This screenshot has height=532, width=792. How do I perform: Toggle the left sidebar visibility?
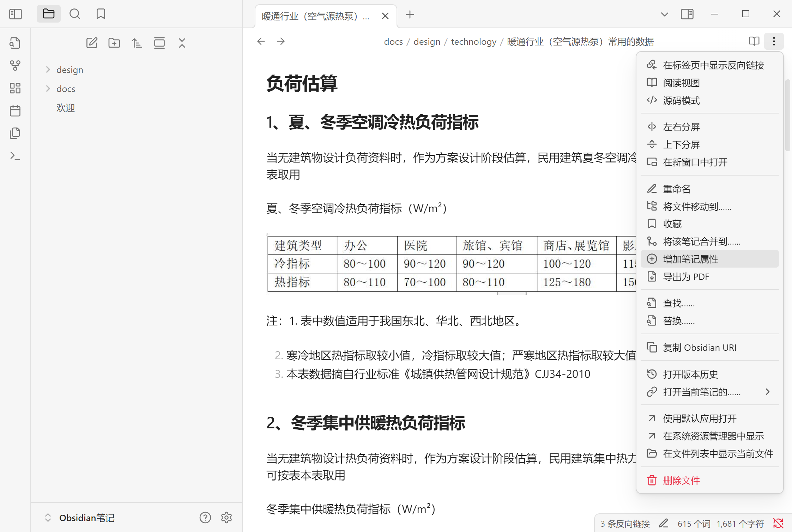(x=15, y=14)
